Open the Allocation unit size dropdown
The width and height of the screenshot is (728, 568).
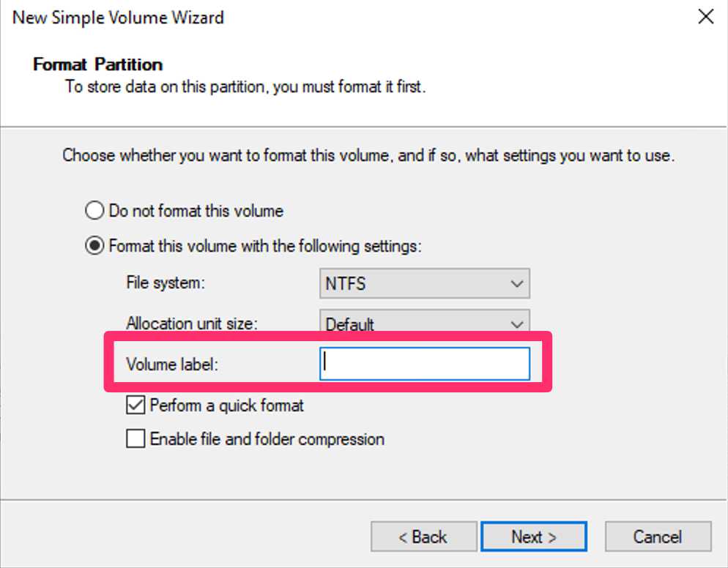[x=425, y=324]
